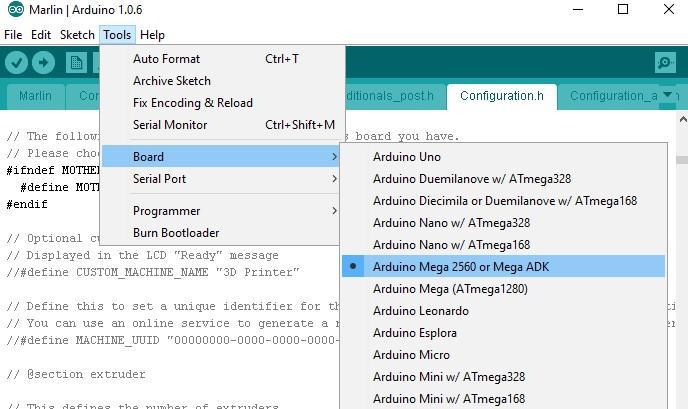Click Auto Format in Tools menu
Viewport: 688px width, 409px height.
click(x=166, y=59)
